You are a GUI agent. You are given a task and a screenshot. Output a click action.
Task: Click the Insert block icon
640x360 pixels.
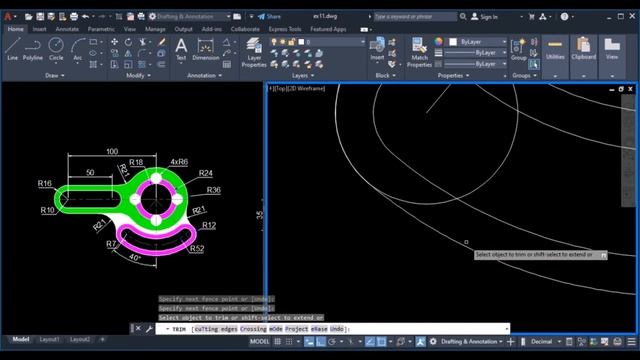pyautogui.click(x=377, y=48)
